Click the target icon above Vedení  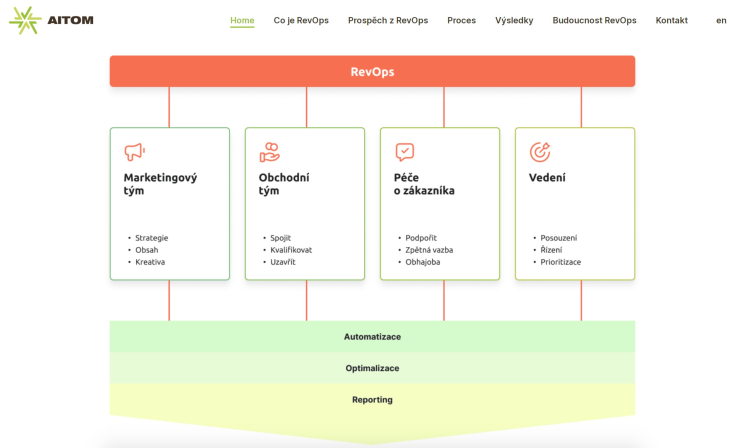click(540, 152)
